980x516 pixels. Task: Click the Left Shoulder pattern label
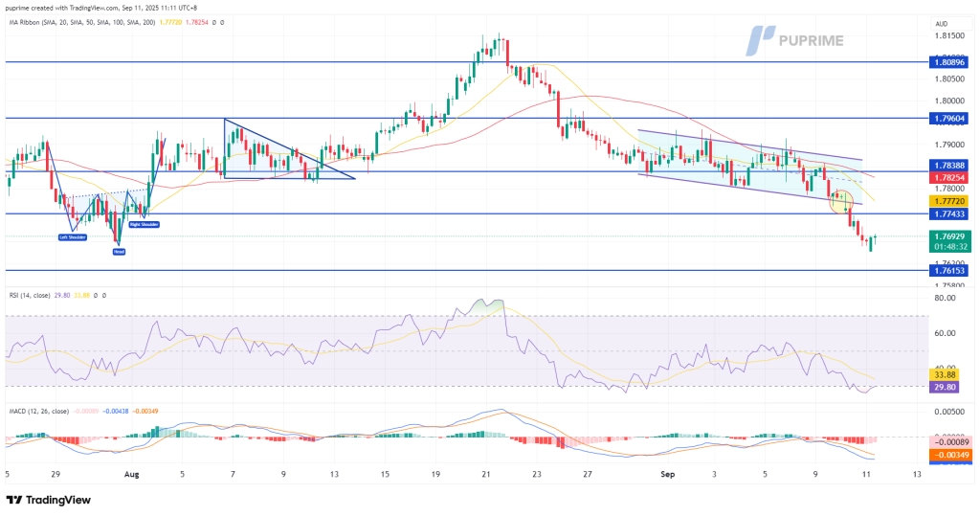73,237
